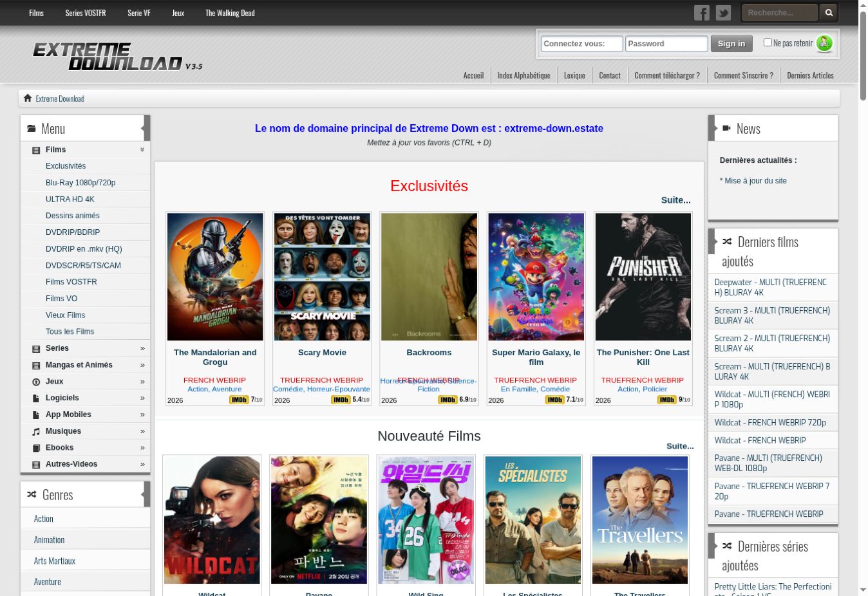Image resolution: width=868 pixels, height=596 pixels.
Task: Click the page vertical scrollbar thumb
Action: 863,55
